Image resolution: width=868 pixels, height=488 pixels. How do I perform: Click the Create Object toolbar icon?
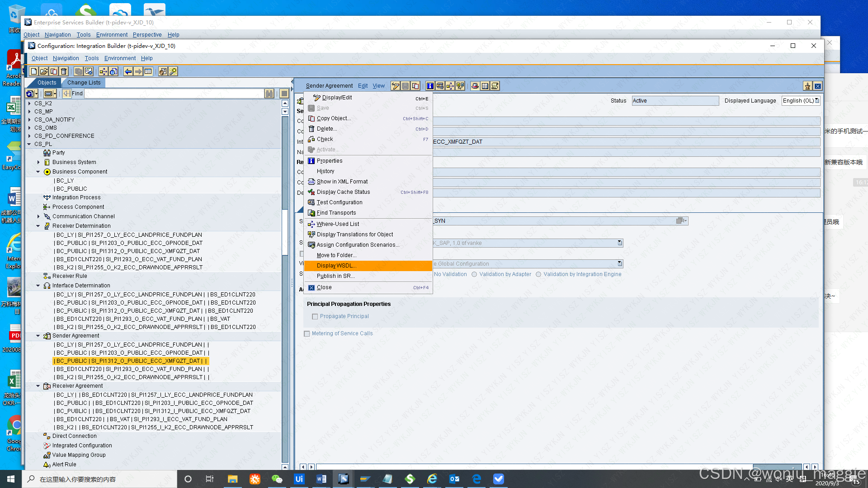34,71
